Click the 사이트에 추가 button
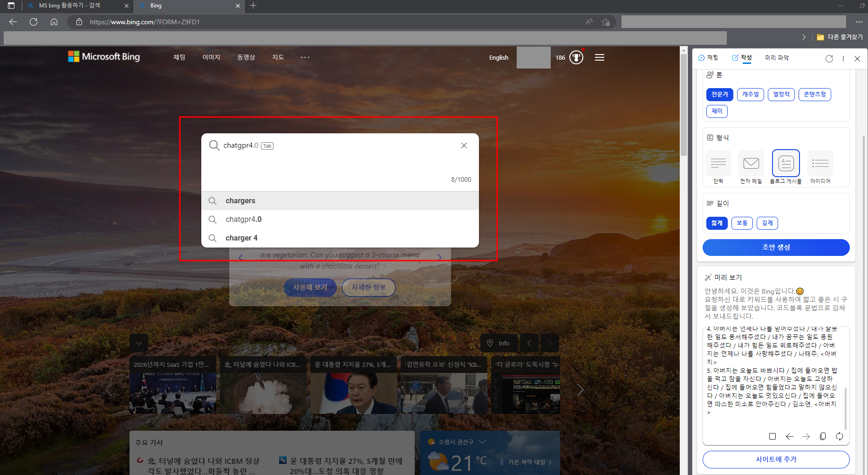 [776, 460]
